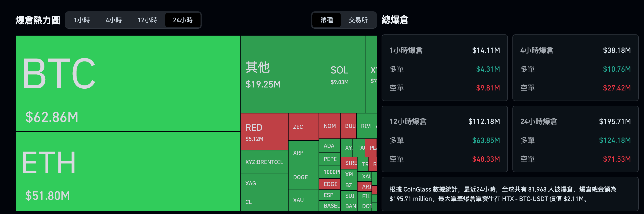Open the XRP heatmap tile
Screen dimensions: 644x214
(303, 153)
